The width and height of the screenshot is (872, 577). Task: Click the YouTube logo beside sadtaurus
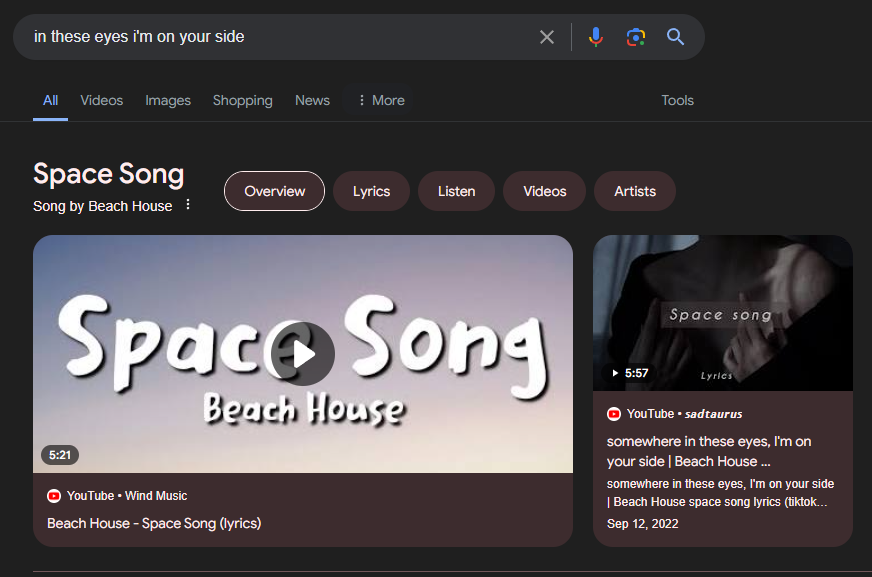click(614, 414)
